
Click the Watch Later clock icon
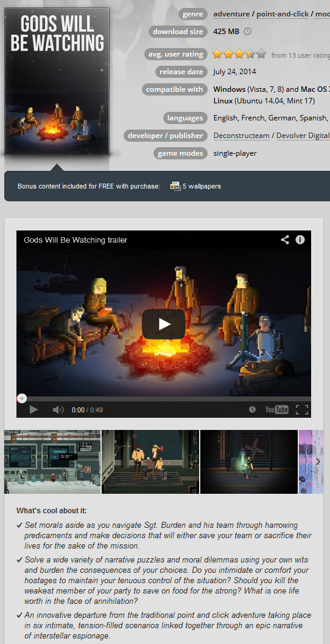(252, 409)
